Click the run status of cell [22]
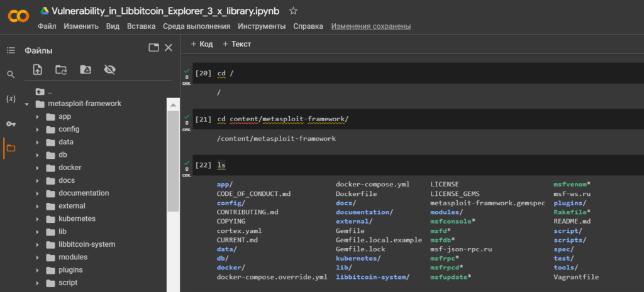Screen dimensions: 644x292 [187, 168]
